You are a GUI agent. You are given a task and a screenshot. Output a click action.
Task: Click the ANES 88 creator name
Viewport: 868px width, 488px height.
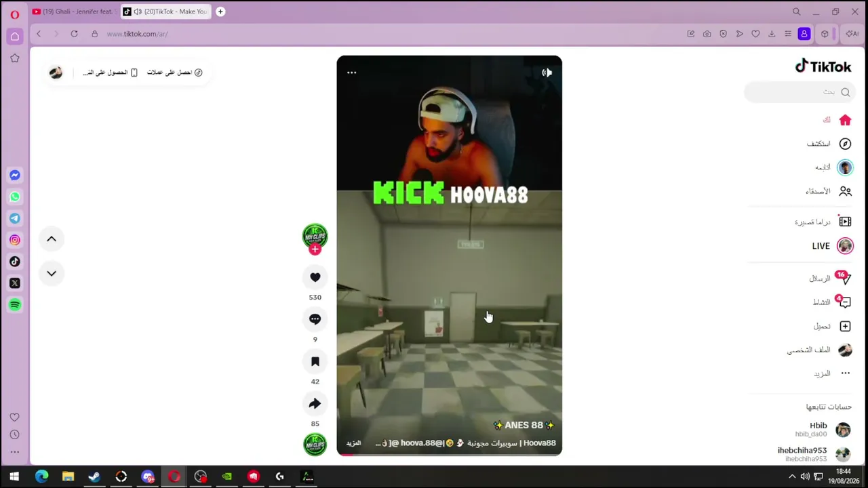tap(524, 425)
